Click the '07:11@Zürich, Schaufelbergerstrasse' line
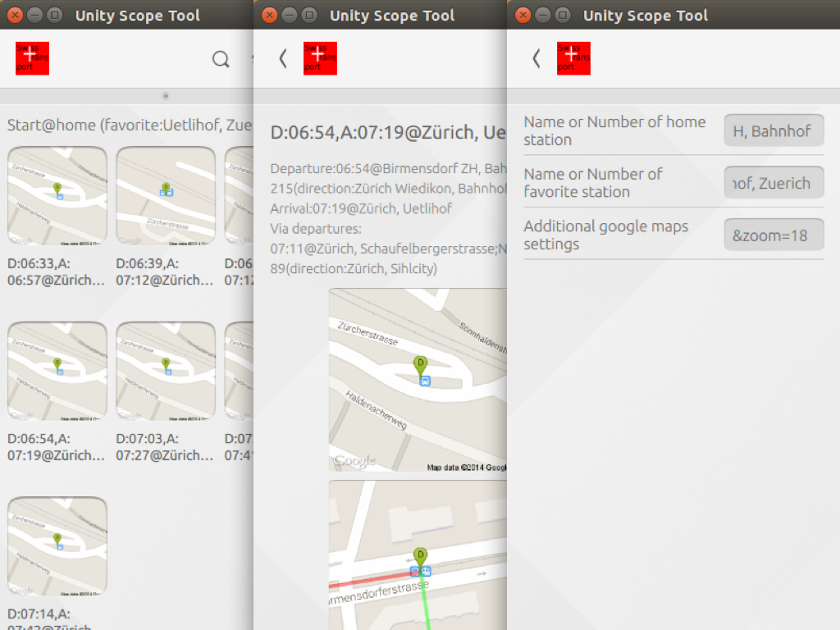This screenshot has width=840, height=630. (x=388, y=249)
